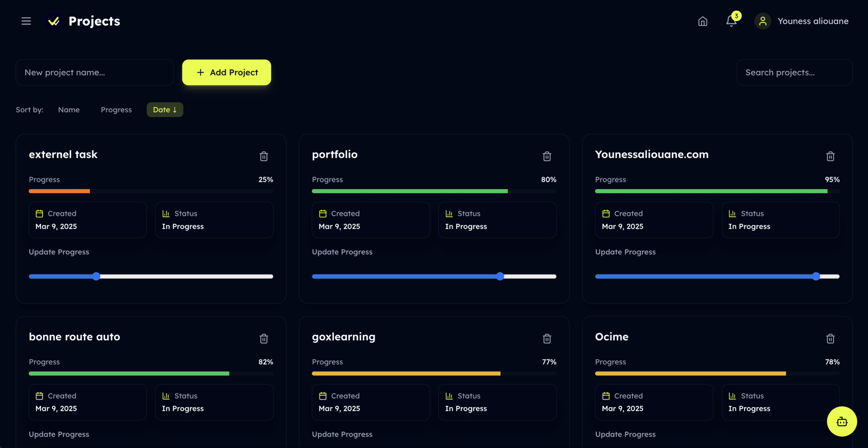Click calendar icon in portfolio card
Image resolution: width=868 pixels, height=448 pixels.
pos(323,213)
